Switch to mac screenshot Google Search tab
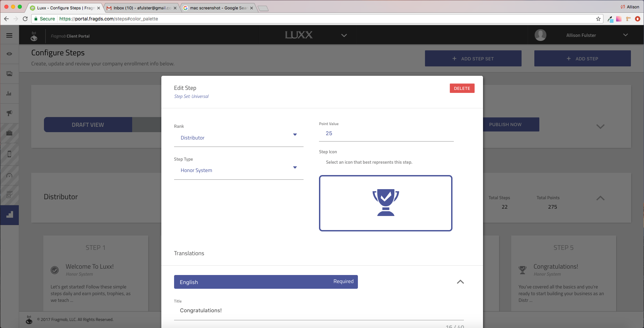 [x=219, y=8]
